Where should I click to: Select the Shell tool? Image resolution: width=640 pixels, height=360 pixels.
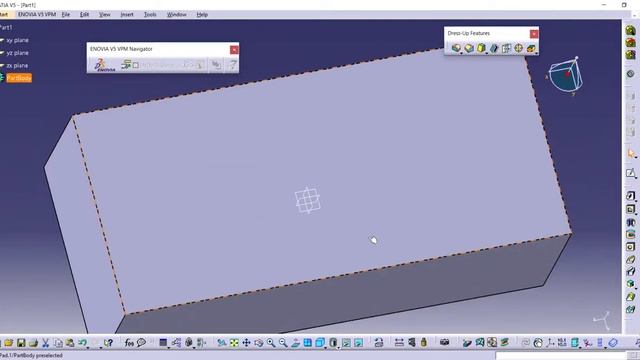(x=494, y=48)
